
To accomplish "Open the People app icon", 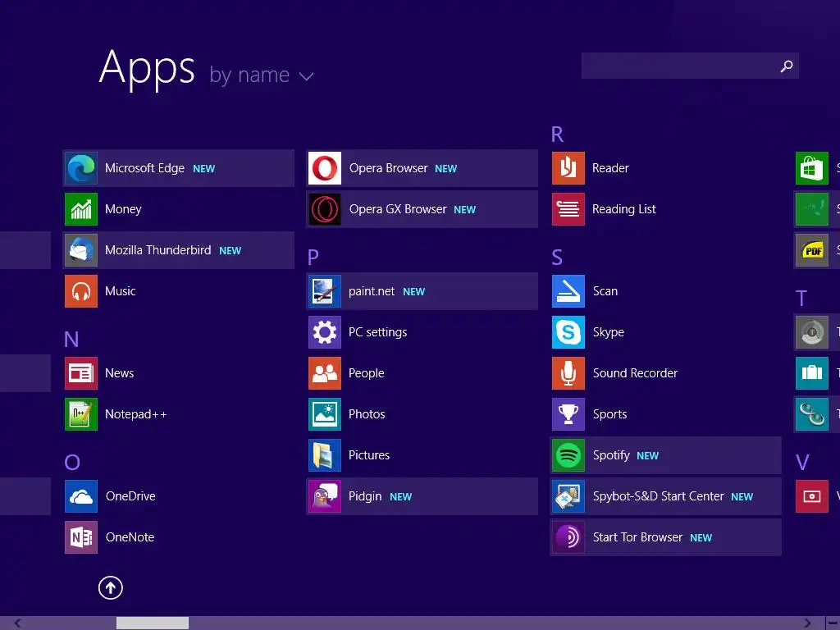I will pos(325,373).
